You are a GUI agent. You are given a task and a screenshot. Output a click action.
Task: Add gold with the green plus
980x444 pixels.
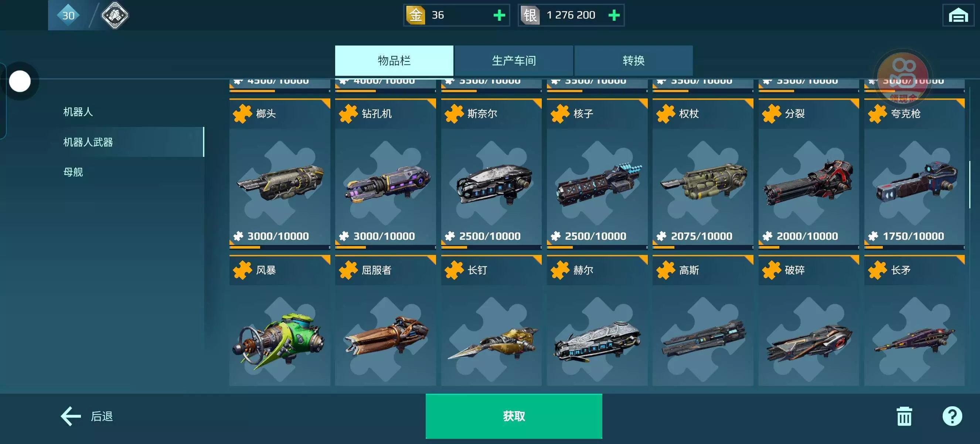click(499, 15)
